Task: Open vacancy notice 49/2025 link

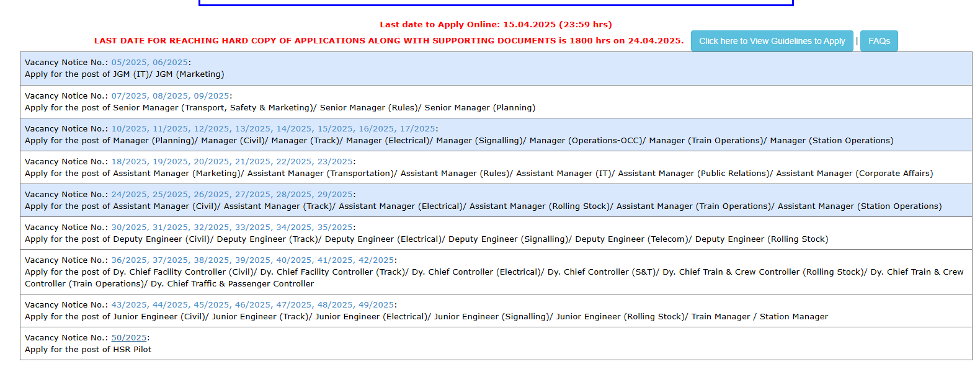Action: [376, 305]
